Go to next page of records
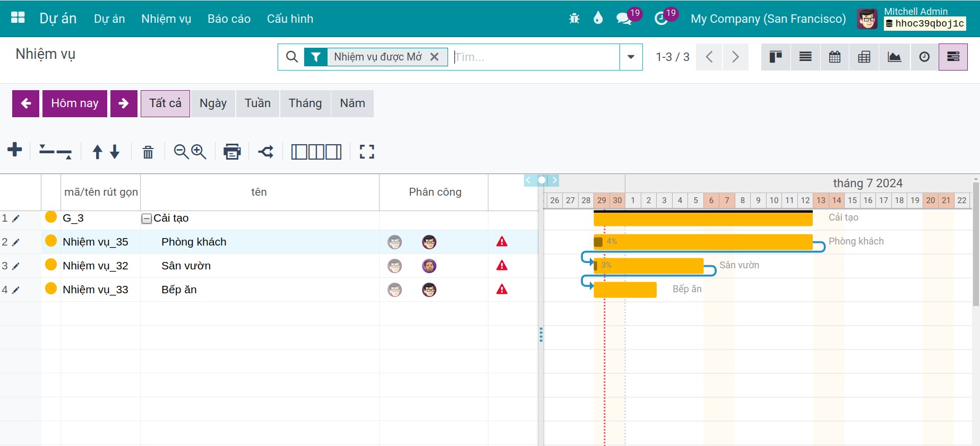Viewport: 980px width, 446px height. coord(735,57)
